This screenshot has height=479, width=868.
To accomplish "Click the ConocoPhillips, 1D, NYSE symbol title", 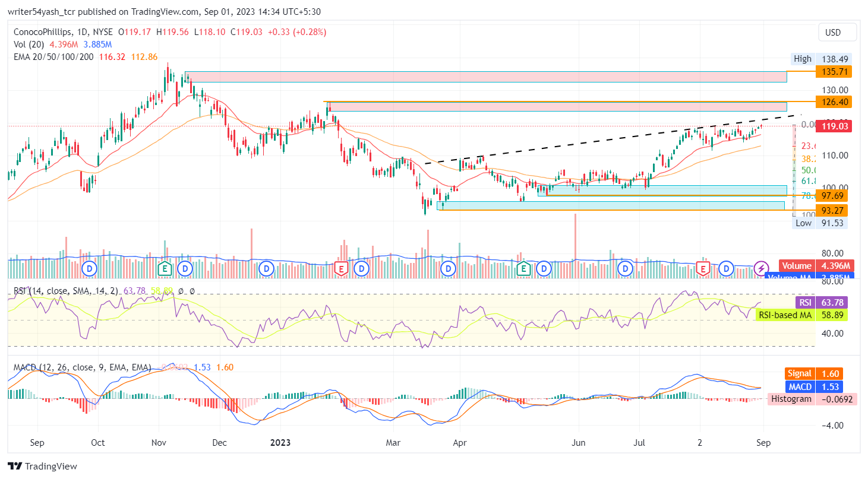I will [x=64, y=32].
